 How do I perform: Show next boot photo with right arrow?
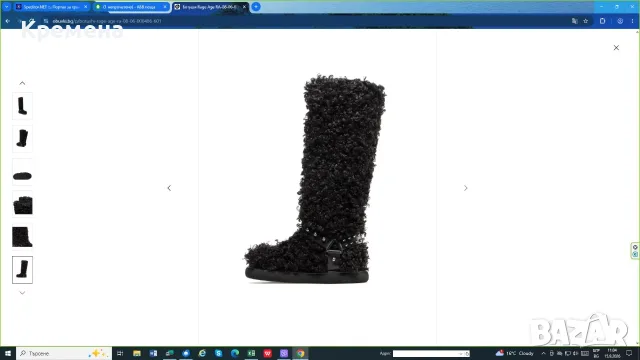(465, 188)
